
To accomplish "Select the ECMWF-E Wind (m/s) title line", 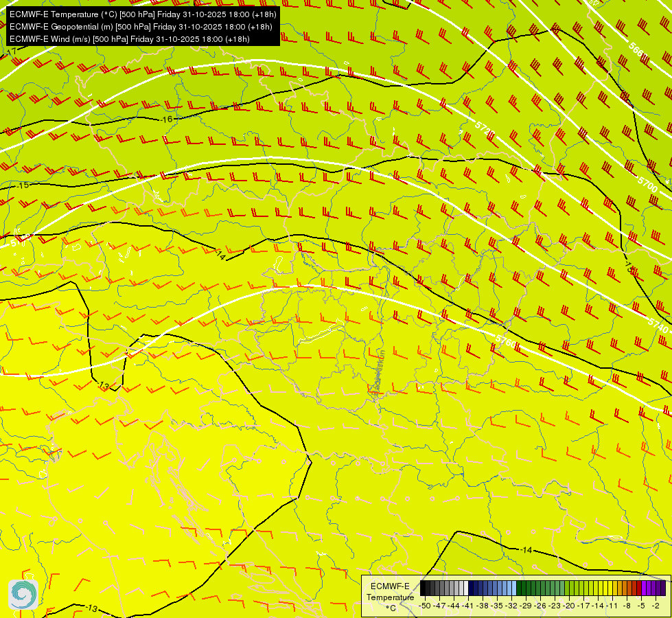I will pyautogui.click(x=130, y=39).
